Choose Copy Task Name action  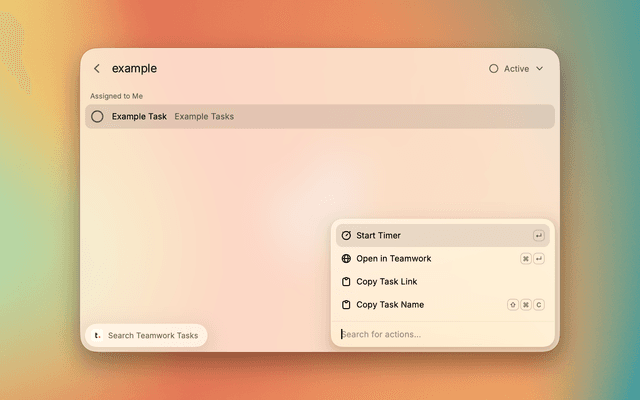point(443,304)
